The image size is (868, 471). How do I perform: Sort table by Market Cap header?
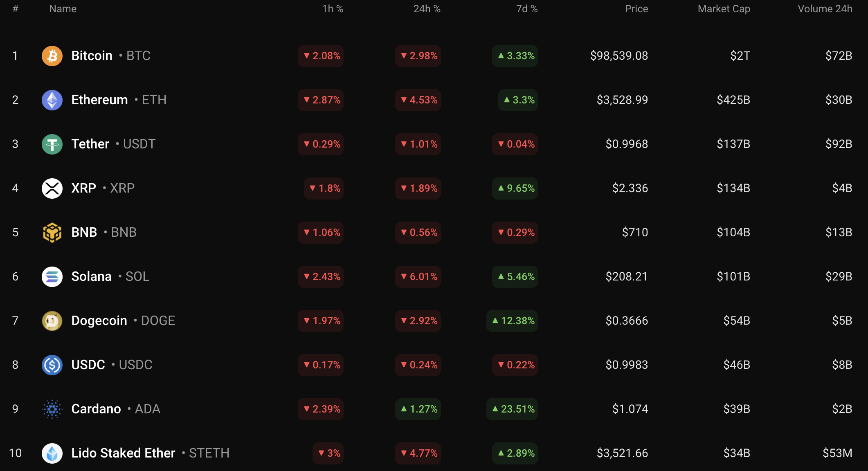pos(724,9)
